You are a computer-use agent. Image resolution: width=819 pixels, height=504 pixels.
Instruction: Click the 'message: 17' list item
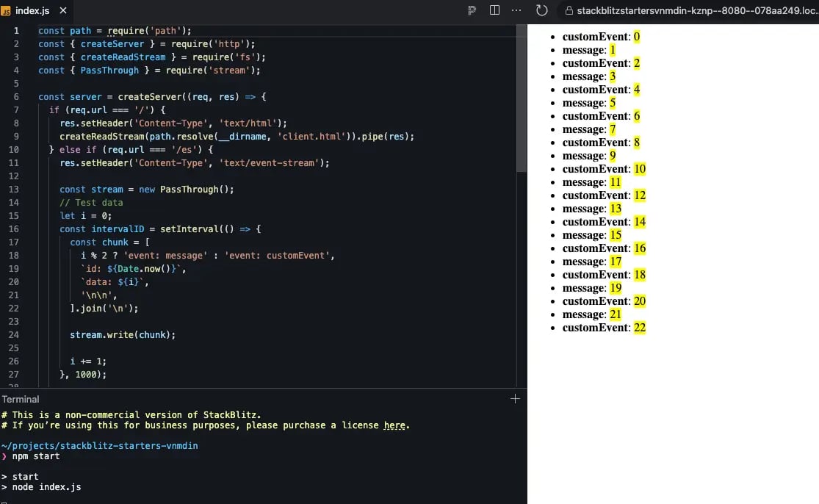[x=592, y=262]
